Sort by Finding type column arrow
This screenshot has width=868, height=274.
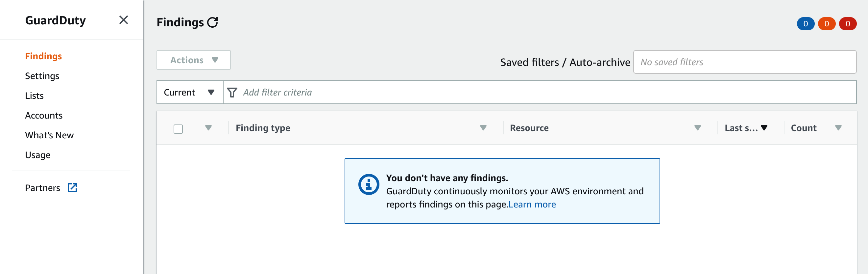click(483, 128)
